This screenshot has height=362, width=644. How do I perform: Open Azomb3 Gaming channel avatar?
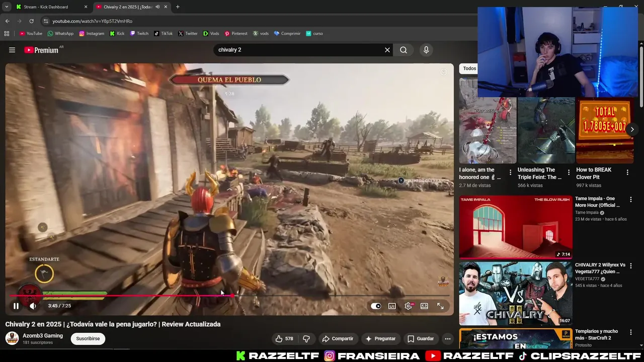(12, 338)
